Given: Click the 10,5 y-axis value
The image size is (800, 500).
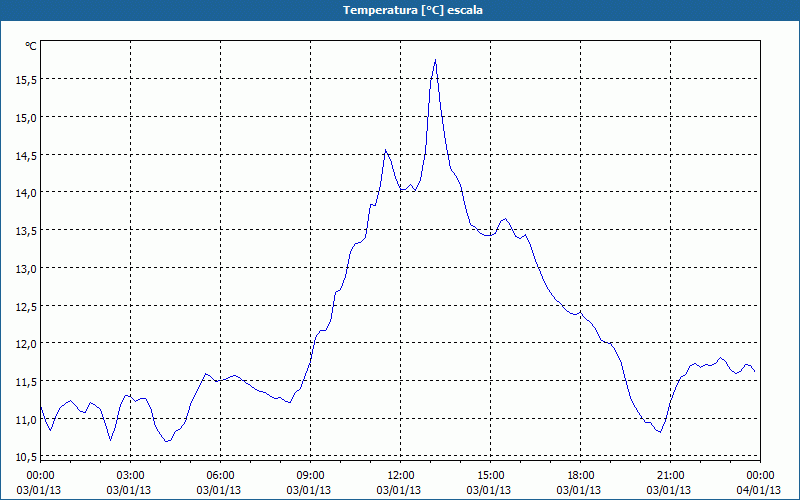Looking at the screenshot, I should (x=26, y=457).
